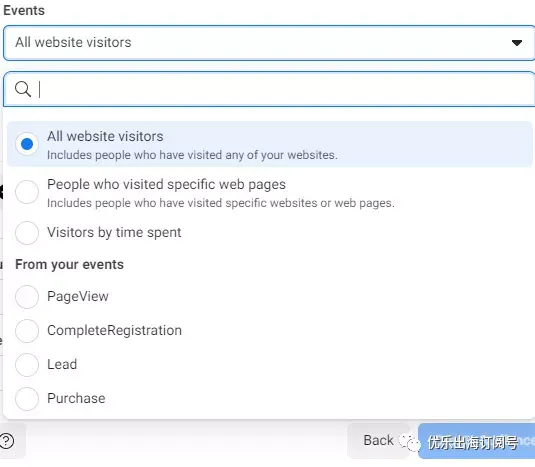Choose the Purchase event radio button
Screen dimensions: 535x467
pyautogui.click(x=27, y=398)
